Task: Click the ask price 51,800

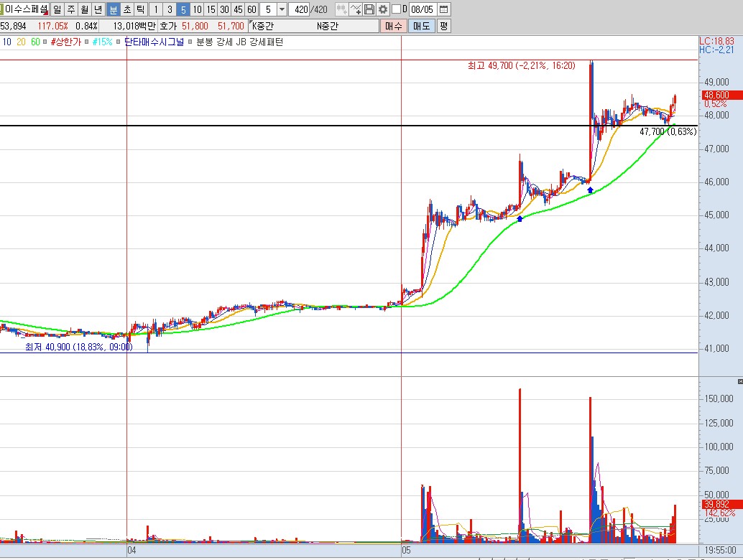Action: [x=195, y=26]
